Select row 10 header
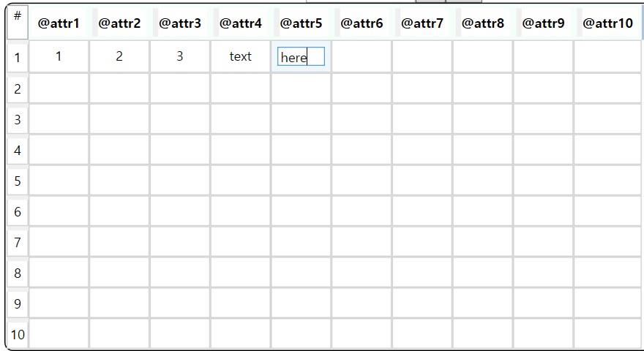644x351 pixels. (18, 334)
